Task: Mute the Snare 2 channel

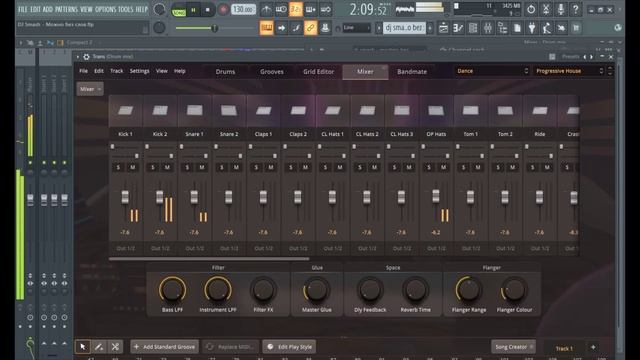Action: 236,167
